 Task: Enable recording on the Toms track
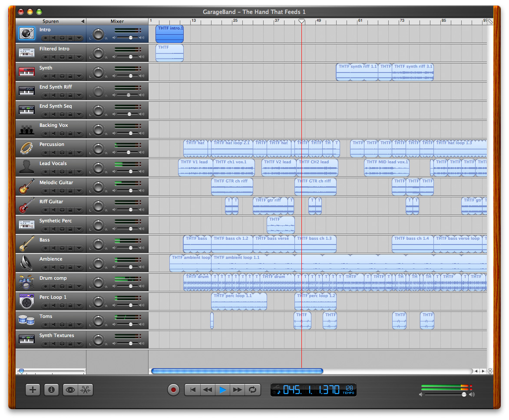point(46,325)
